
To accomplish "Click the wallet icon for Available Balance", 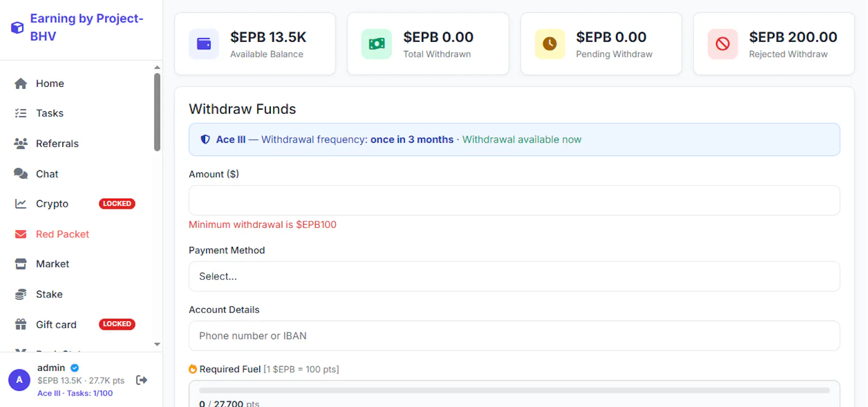I will click(204, 44).
